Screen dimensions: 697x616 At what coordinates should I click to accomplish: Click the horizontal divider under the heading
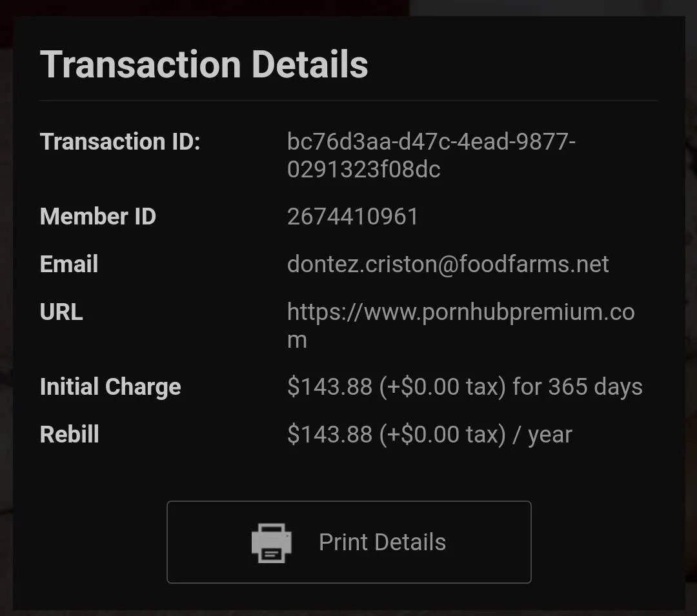349,101
